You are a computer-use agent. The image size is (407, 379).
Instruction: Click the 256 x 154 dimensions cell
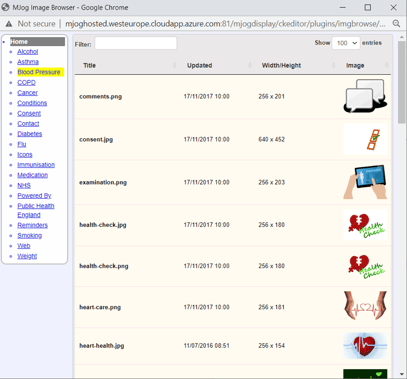(x=272, y=346)
